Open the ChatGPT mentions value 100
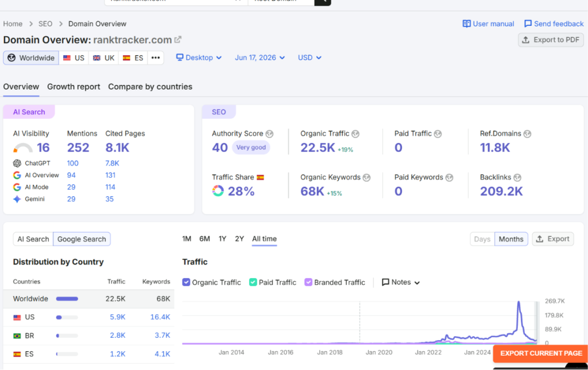 pos(73,163)
